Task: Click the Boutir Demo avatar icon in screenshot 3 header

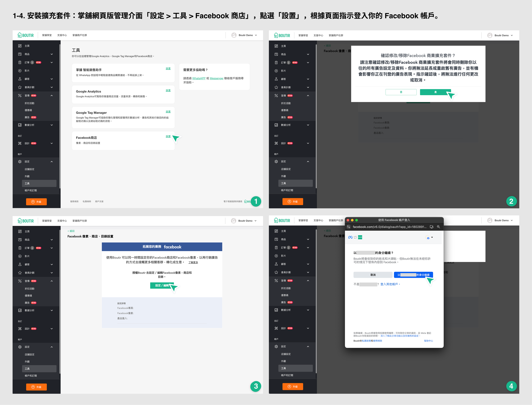Action: (234, 221)
